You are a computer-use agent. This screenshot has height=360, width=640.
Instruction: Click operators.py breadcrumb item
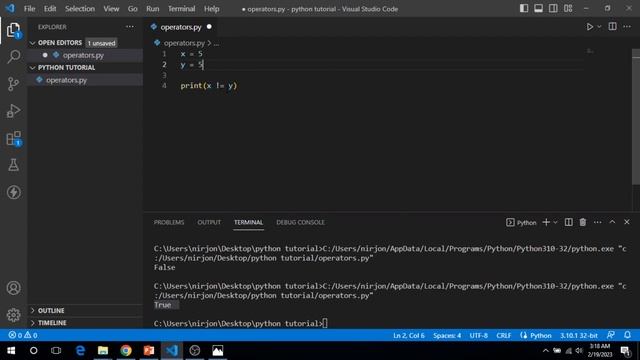(x=184, y=43)
